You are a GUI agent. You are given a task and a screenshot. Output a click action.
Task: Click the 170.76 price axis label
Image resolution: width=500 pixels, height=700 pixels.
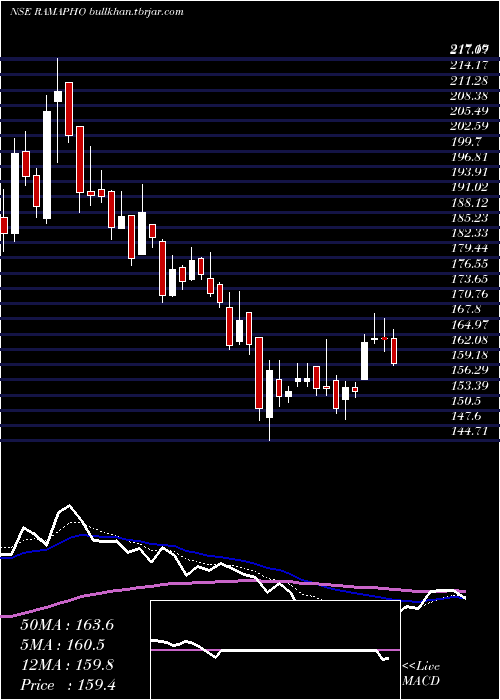pos(470,294)
